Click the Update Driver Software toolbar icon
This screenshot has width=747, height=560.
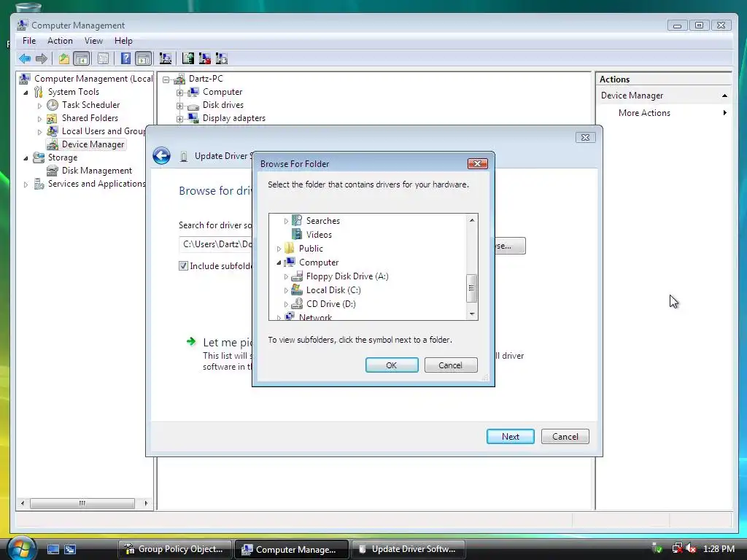pyautogui.click(x=188, y=58)
